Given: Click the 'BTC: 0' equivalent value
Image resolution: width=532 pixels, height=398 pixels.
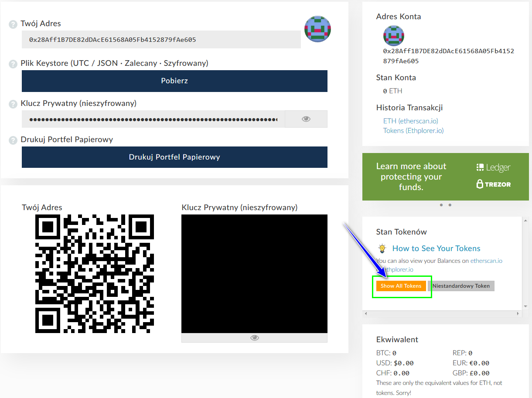Looking at the screenshot, I should 386,353.
